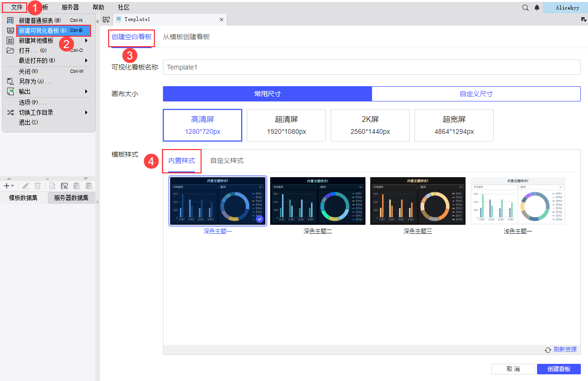Expand the 新建其他模板 submenu
The width and height of the screenshot is (588, 381).
86,40
